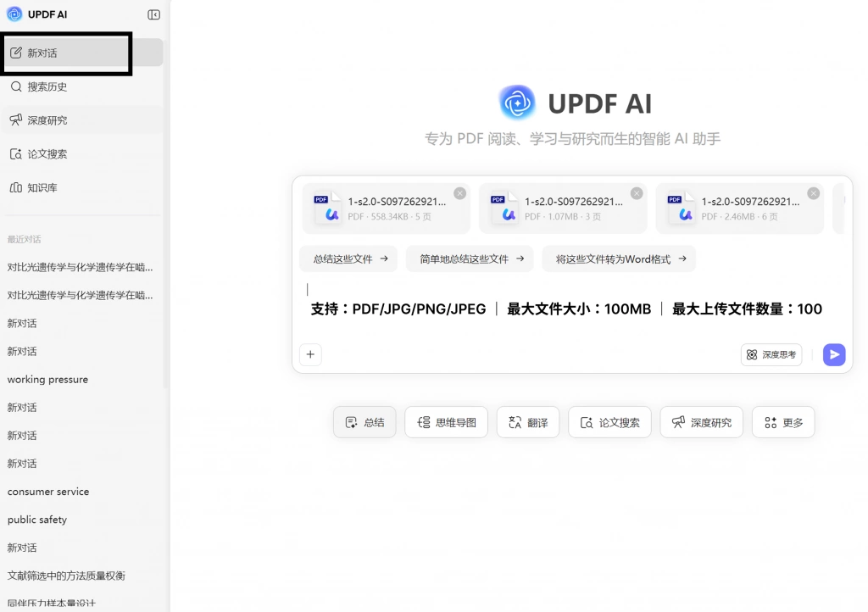Image resolution: width=868 pixels, height=612 pixels.
Task: Open 论文搜索 in the sidebar
Action: (x=82, y=153)
